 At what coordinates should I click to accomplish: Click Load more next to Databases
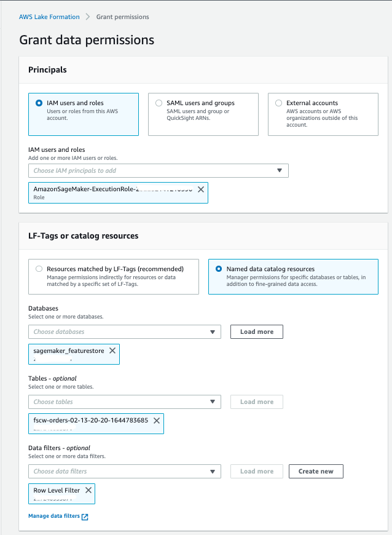pos(257,332)
